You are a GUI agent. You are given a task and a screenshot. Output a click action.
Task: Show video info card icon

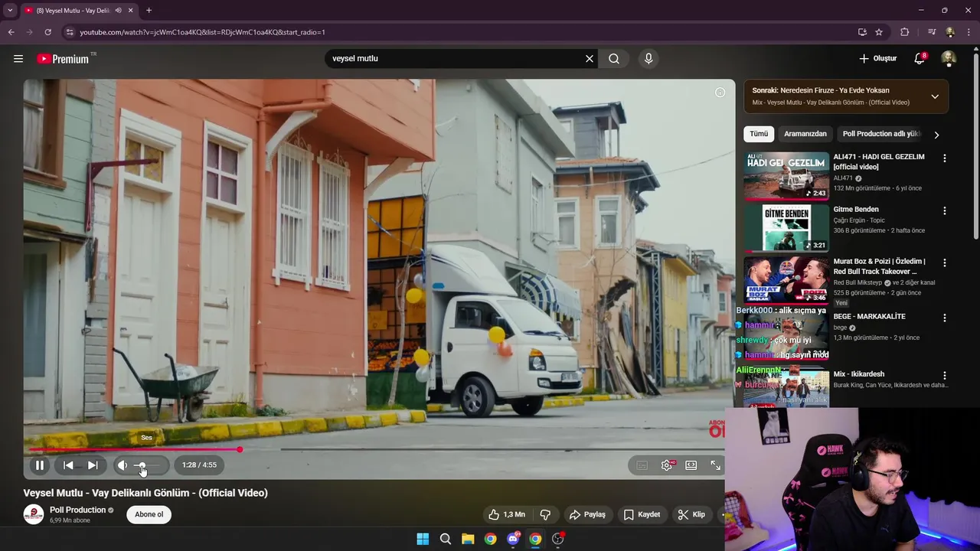720,93
